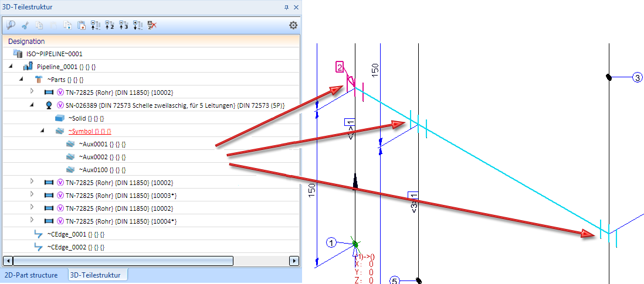Select ~Aux0002 {} {} {} entry
644x284 pixels.
[102, 157]
